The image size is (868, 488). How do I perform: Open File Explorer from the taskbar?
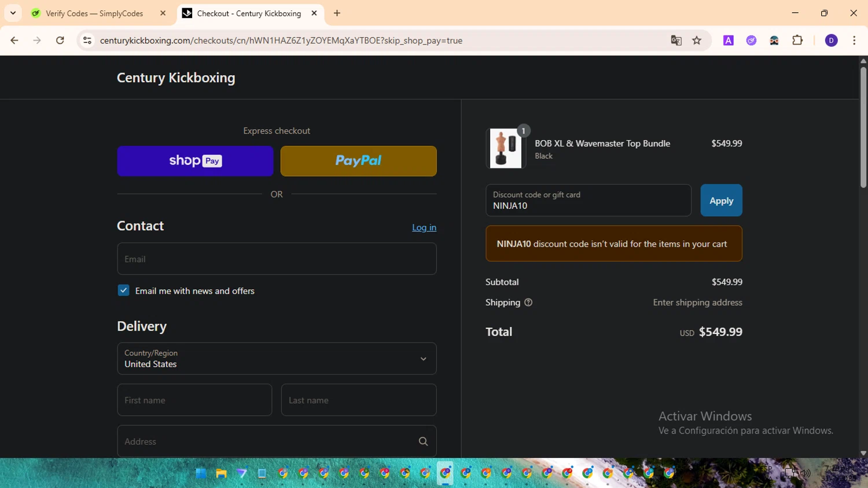coord(221,474)
